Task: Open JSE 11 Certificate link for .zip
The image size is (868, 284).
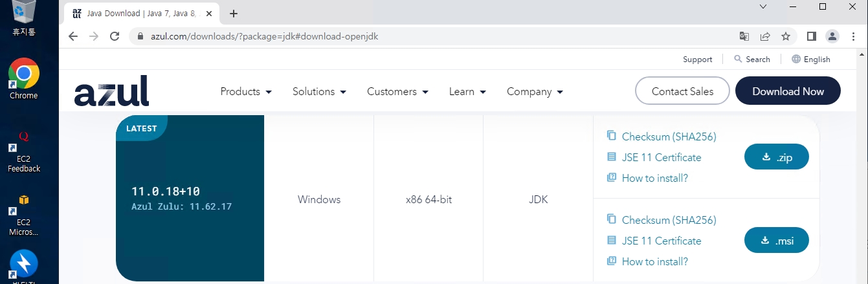Action: pyautogui.click(x=661, y=157)
